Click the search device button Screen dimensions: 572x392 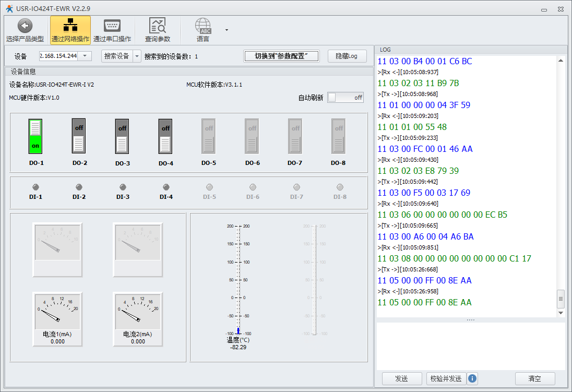(117, 56)
